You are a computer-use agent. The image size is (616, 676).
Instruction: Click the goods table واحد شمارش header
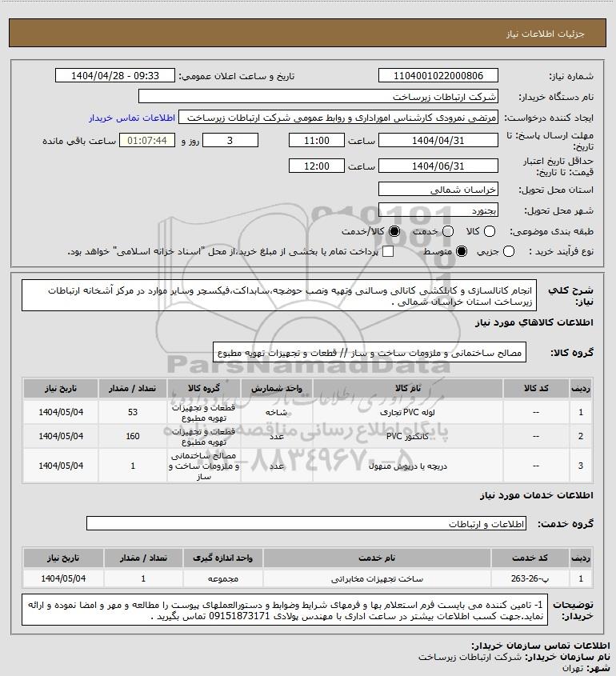pos(276,389)
